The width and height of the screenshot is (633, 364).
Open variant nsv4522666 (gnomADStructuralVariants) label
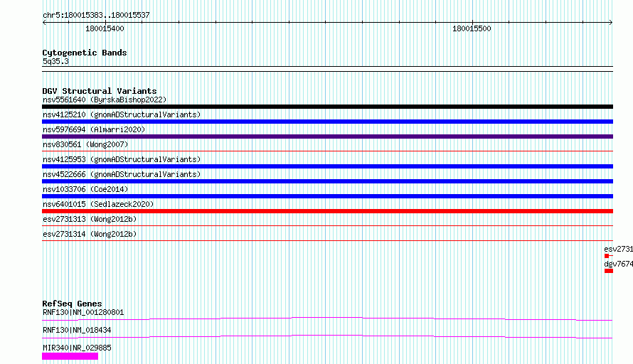click(122, 174)
